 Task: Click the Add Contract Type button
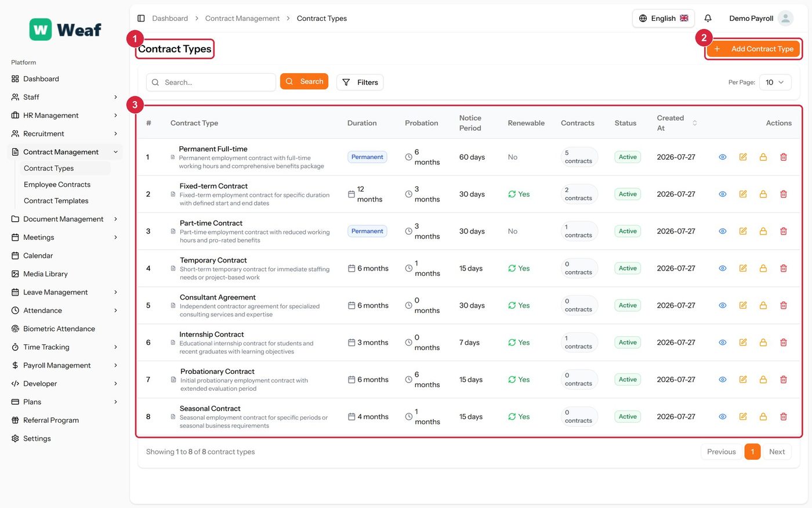[753, 49]
